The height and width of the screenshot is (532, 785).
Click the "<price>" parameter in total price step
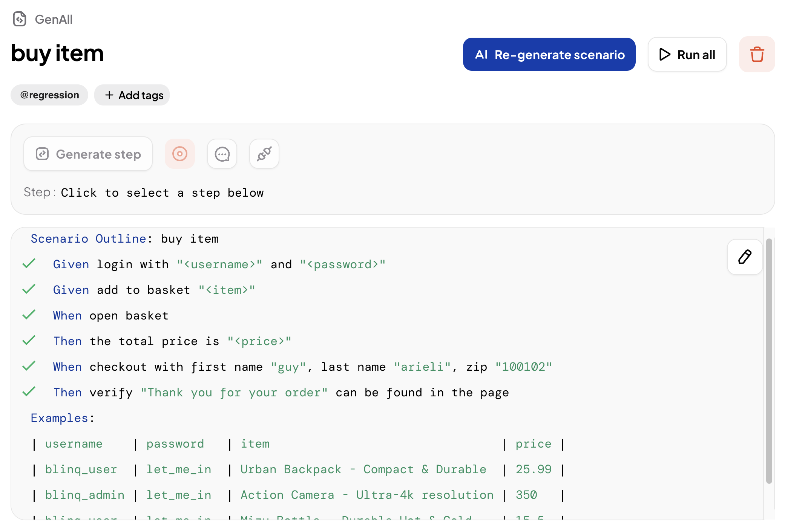pyautogui.click(x=259, y=341)
